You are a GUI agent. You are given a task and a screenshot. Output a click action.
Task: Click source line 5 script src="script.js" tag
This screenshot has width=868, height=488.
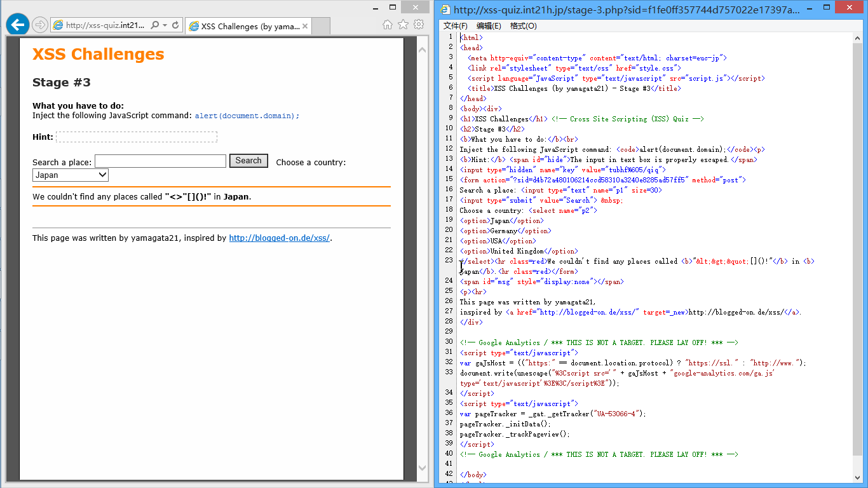pyautogui.click(x=616, y=78)
